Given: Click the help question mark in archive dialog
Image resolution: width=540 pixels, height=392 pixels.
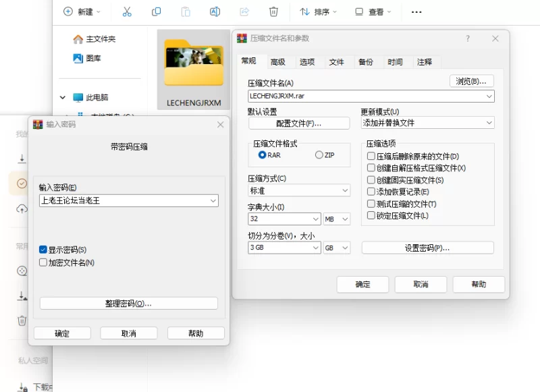Looking at the screenshot, I should pos(468,38).
